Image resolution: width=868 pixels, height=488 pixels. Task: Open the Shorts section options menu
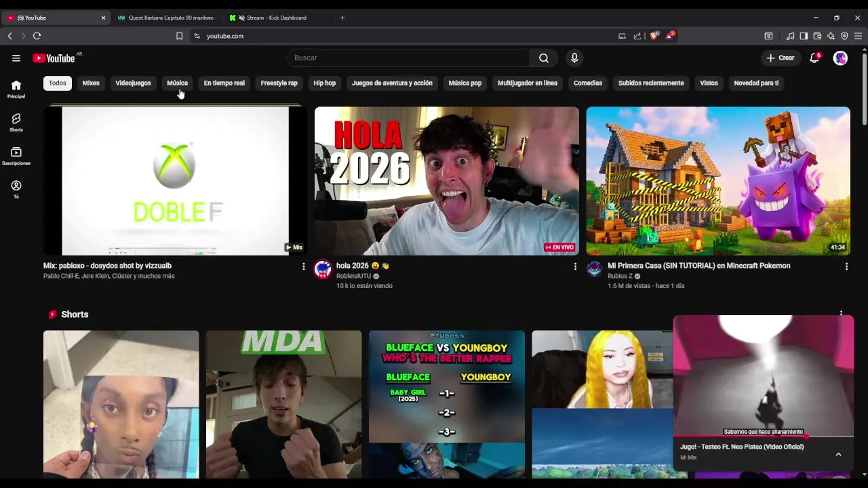[841, 313]
